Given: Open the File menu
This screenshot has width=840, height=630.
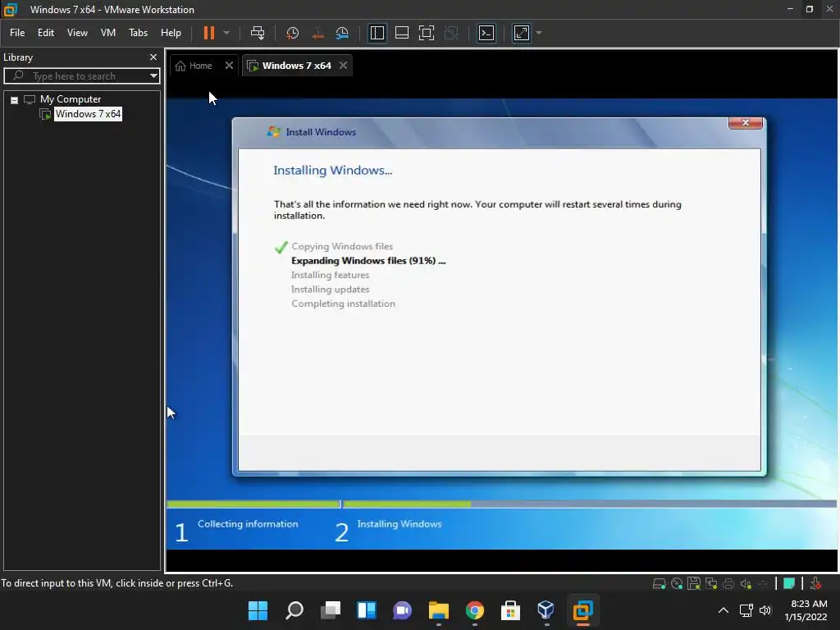Looking at the screenshot, I should [17, 33].
